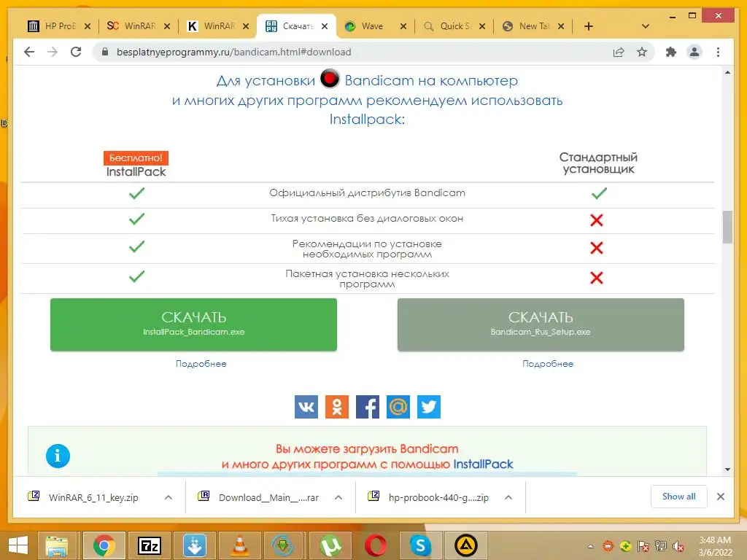Click the blue info icon
The height and width of the screenshot is (560, 747).
click(58, 456)
